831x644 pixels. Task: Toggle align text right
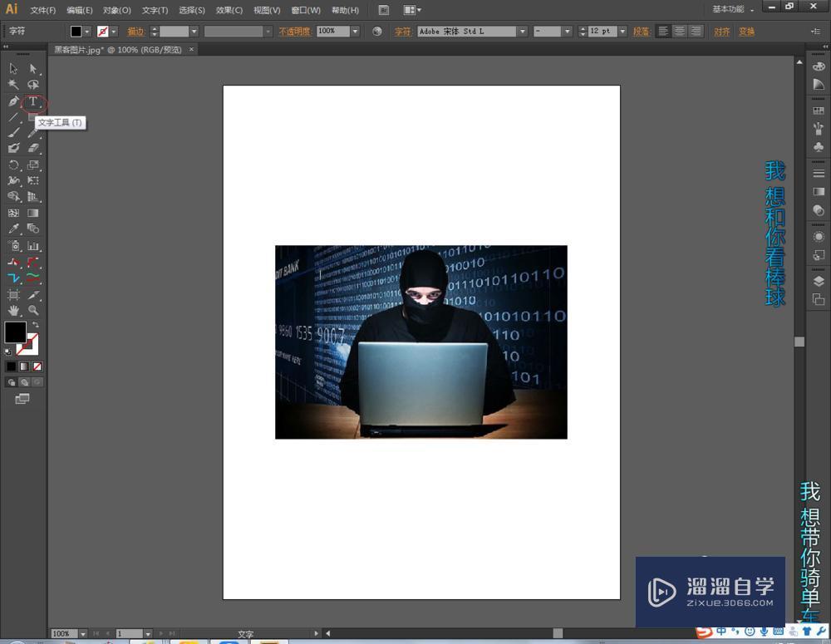[x=696, y=32]
